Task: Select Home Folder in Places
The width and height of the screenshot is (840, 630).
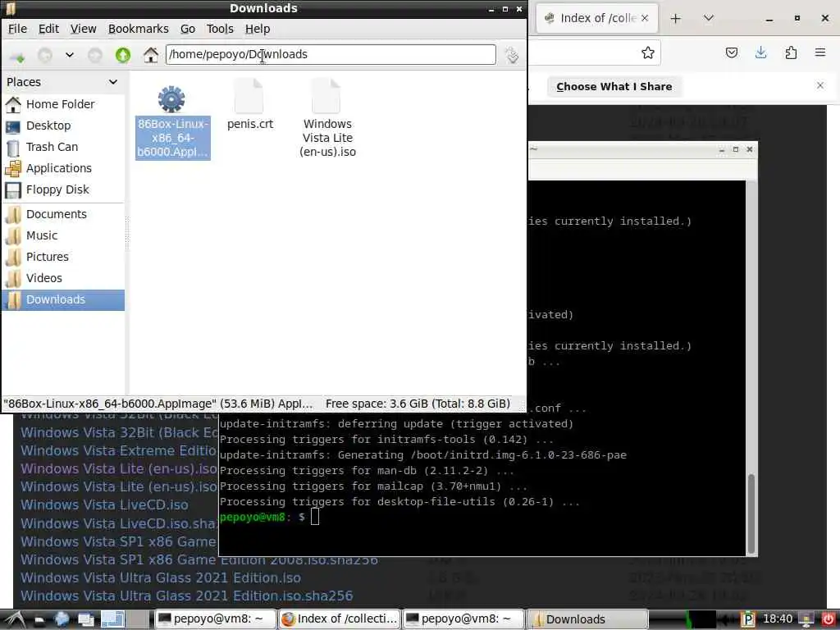Action: (63, 104)
